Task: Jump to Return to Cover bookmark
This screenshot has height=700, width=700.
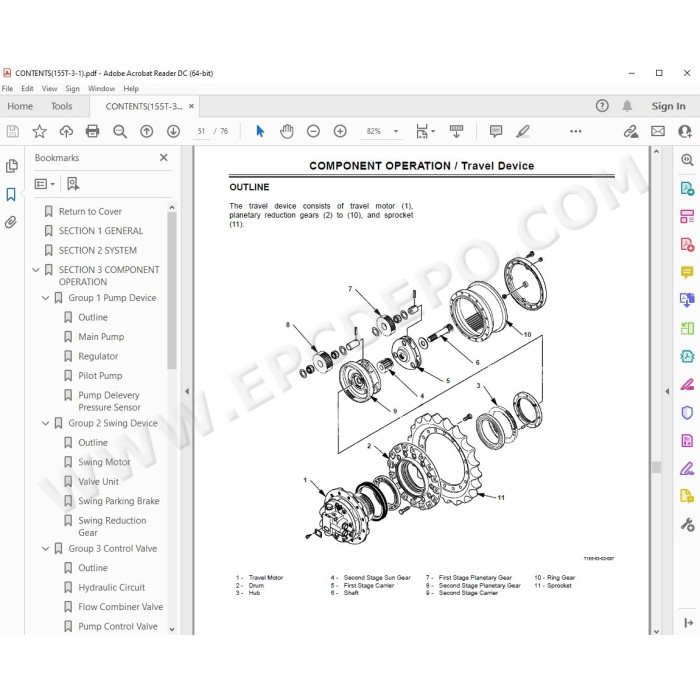Action: [x=90, y=212]
